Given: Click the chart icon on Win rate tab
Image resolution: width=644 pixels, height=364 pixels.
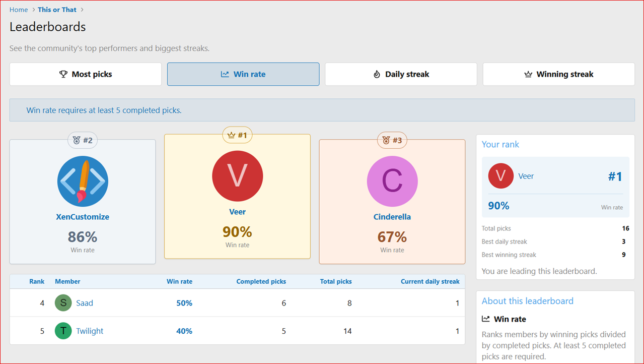Looking at the screenshot, I should pos(225,74).
